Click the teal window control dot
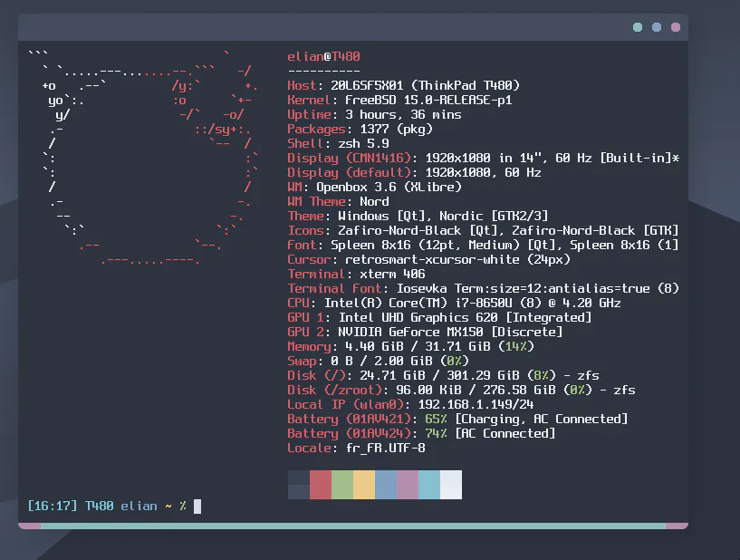This screenshot has width=740, height=560. [x=638, y=27]
